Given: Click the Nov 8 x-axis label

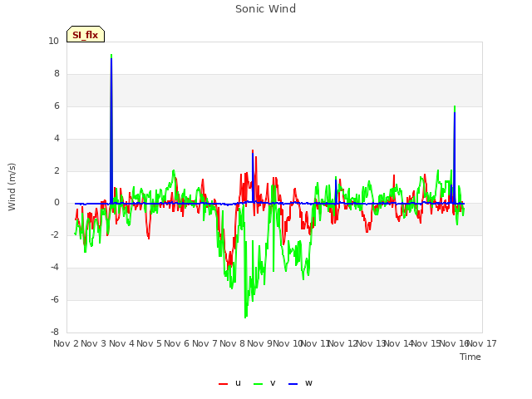Looking at the screenshot, I should (232, 343).
